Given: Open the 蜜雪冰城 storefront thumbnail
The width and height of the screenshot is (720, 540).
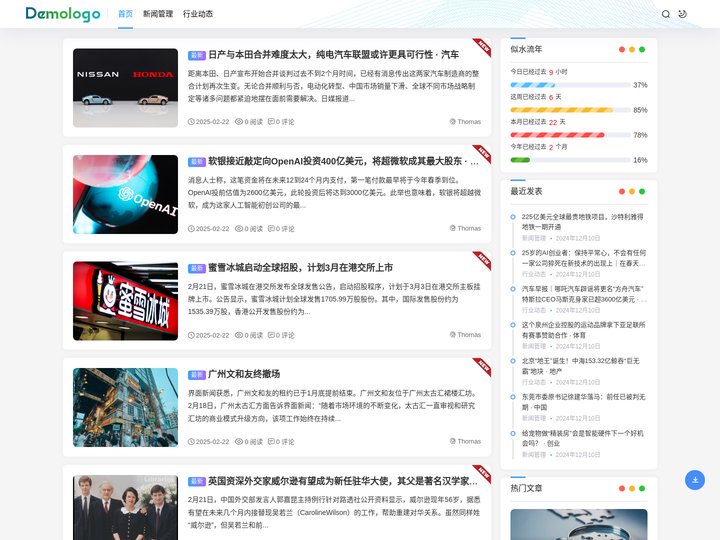Looking at the screenshot, I should (125, 301).
